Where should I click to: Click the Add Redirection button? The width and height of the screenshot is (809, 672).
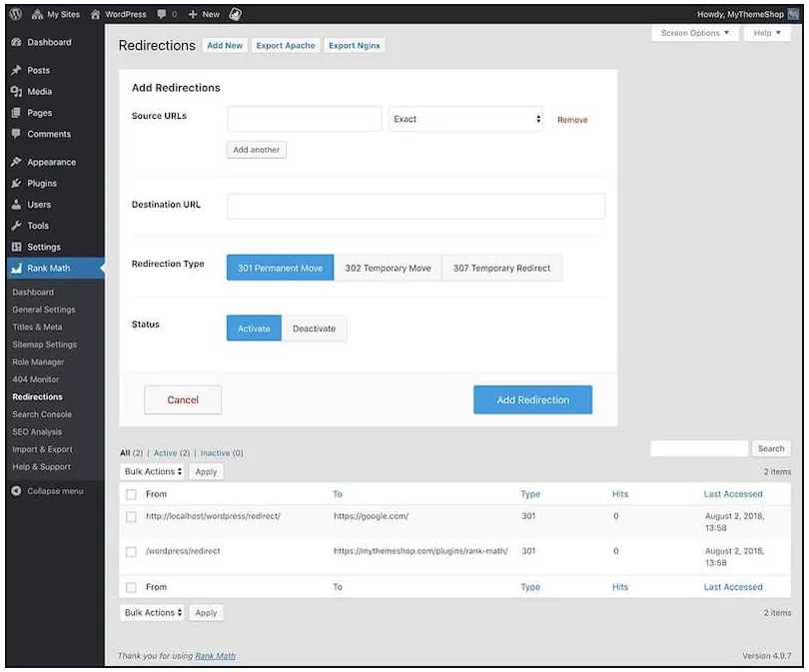[533, 399]
